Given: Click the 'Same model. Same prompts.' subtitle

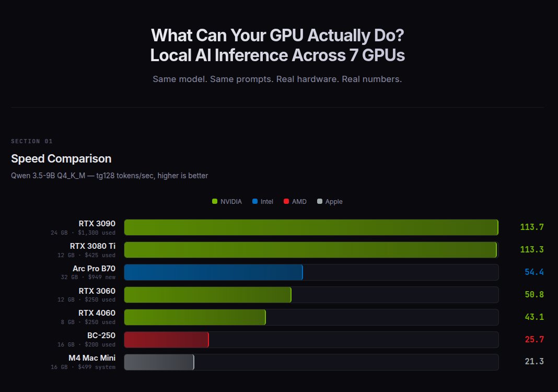Looking at the screenshot, I should coord(277,79).
